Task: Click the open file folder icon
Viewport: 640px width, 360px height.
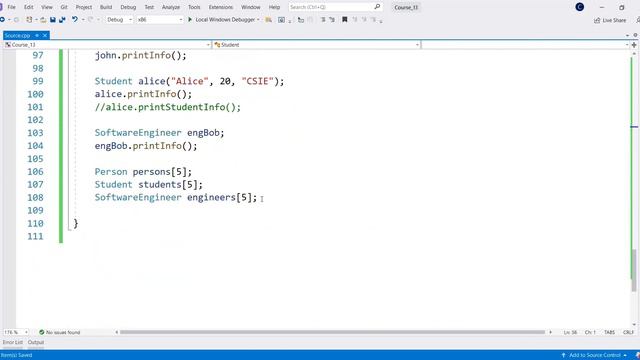Action: pyautogui.click(x=43, y=20)
